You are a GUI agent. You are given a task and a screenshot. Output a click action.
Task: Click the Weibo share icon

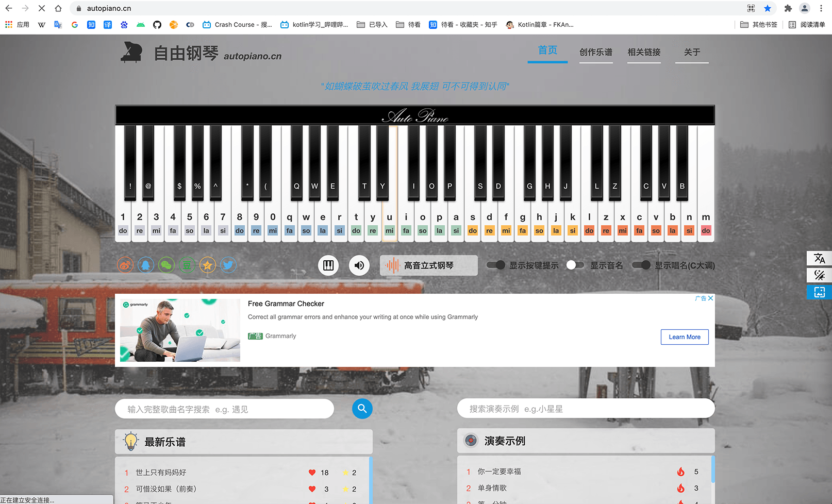point(125,265)
